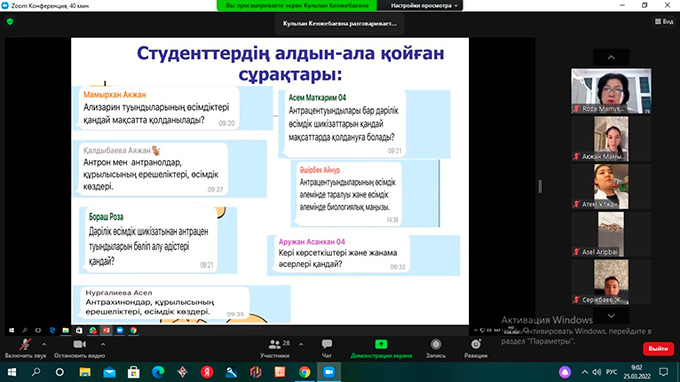Open audio options arrow beside microphone
680x382 pixels.
click(44, 344)
